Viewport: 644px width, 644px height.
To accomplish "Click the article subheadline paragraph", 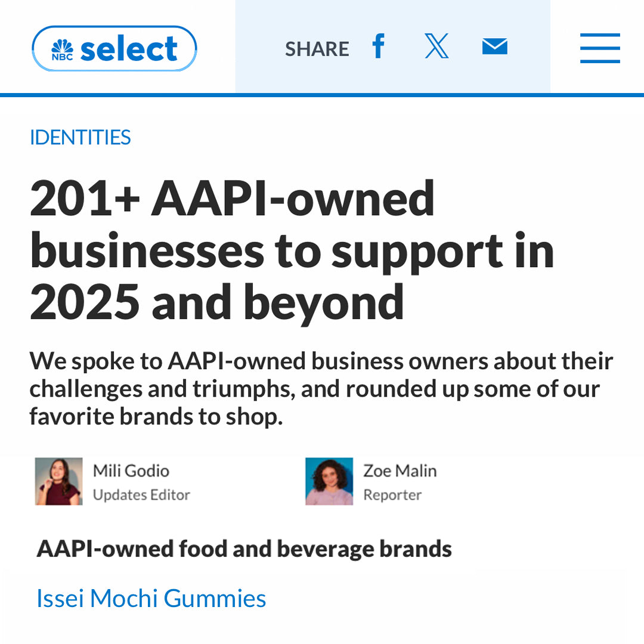I will point(321,389).
